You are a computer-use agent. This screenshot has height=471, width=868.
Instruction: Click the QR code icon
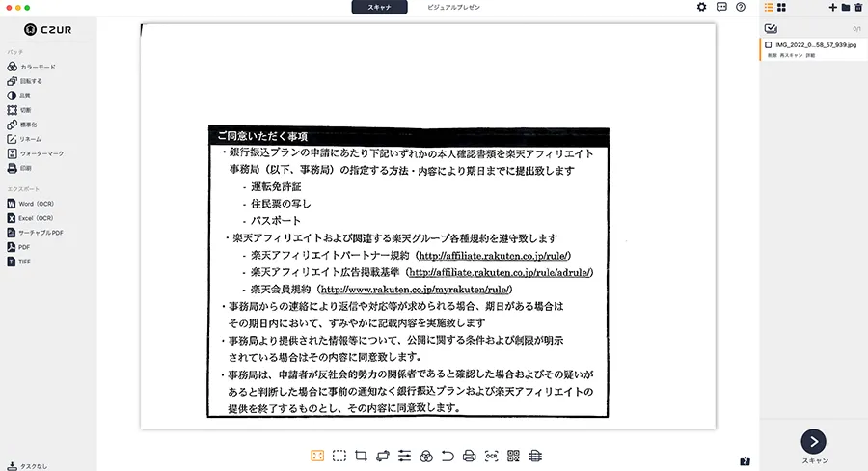[x=513, y=456]
